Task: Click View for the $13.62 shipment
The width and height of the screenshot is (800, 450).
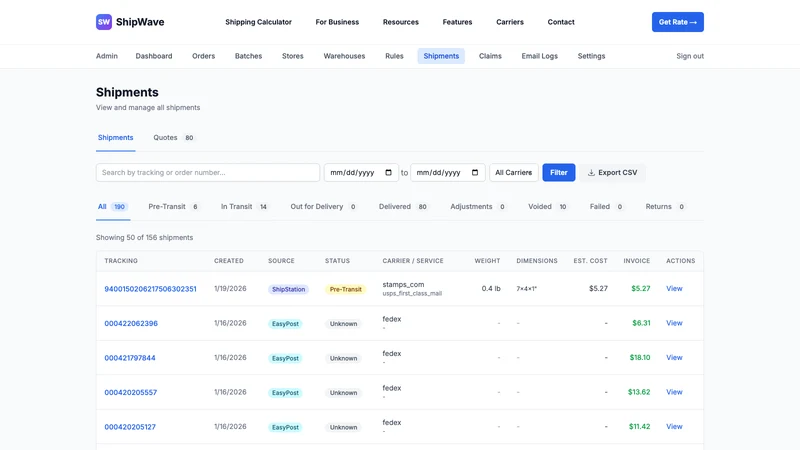Action: point(674,392)
